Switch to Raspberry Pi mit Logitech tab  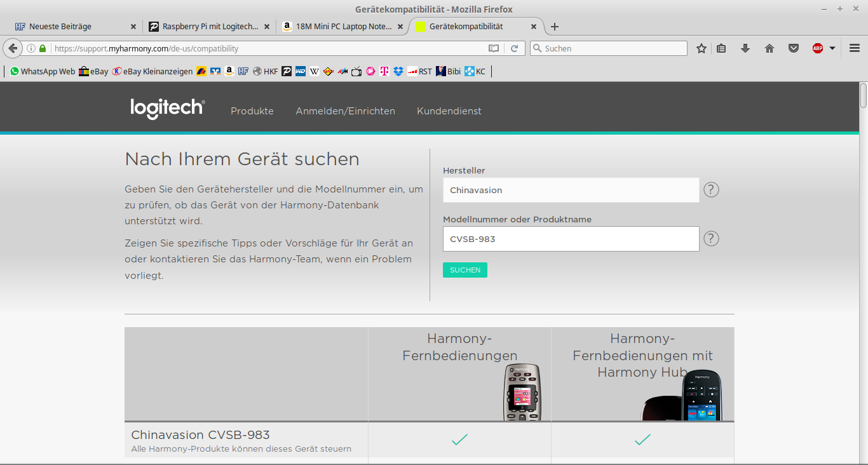point(210,27)
